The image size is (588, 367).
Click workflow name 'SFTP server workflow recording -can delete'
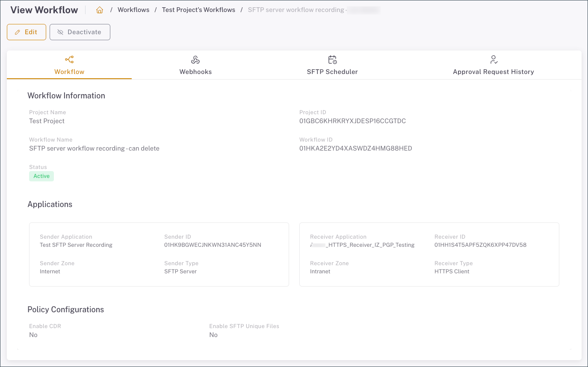click(x=94, y=148)
